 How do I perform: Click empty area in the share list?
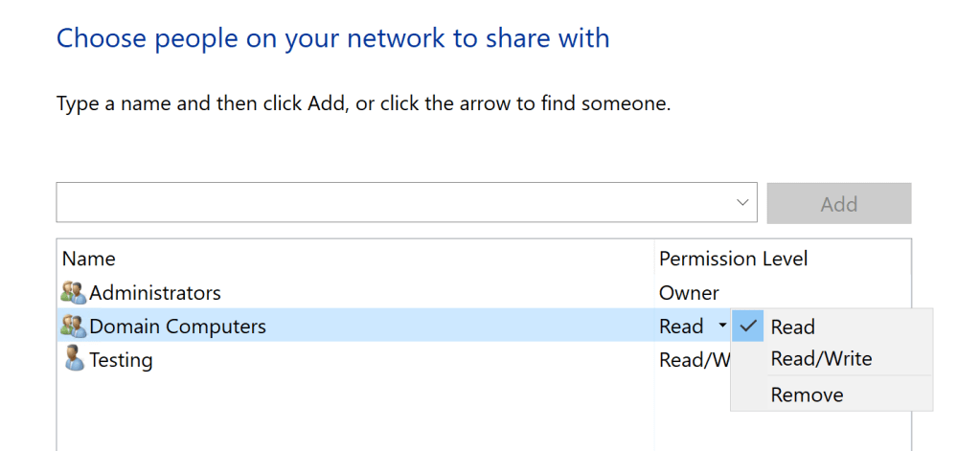click(335, 412)
